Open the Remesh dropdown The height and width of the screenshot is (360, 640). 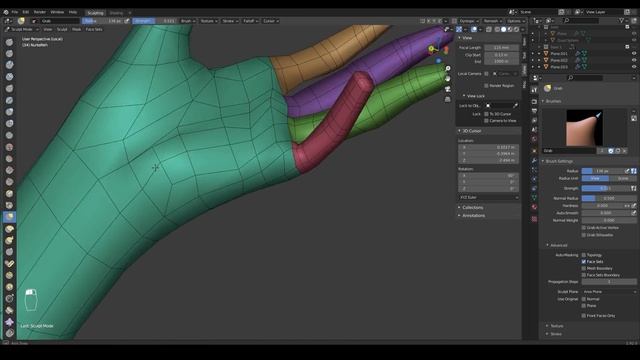(x=493, y=21)
